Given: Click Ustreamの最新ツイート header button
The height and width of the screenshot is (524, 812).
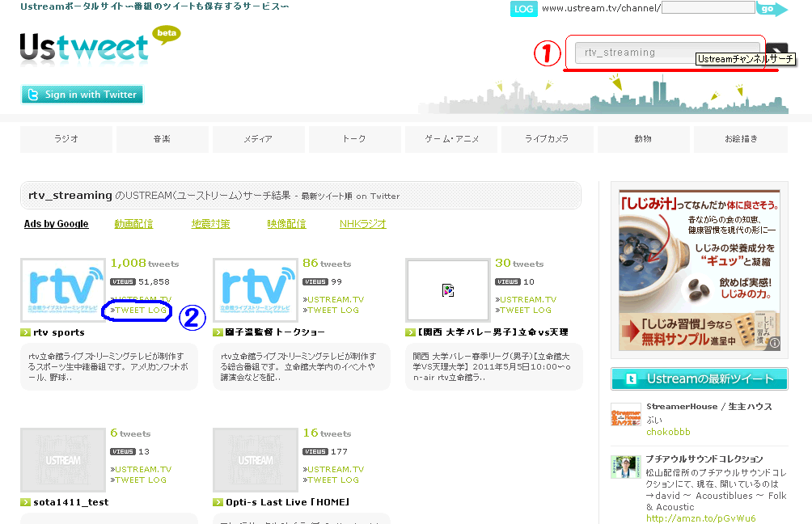Looking at the screenshot, I should 699,378.
